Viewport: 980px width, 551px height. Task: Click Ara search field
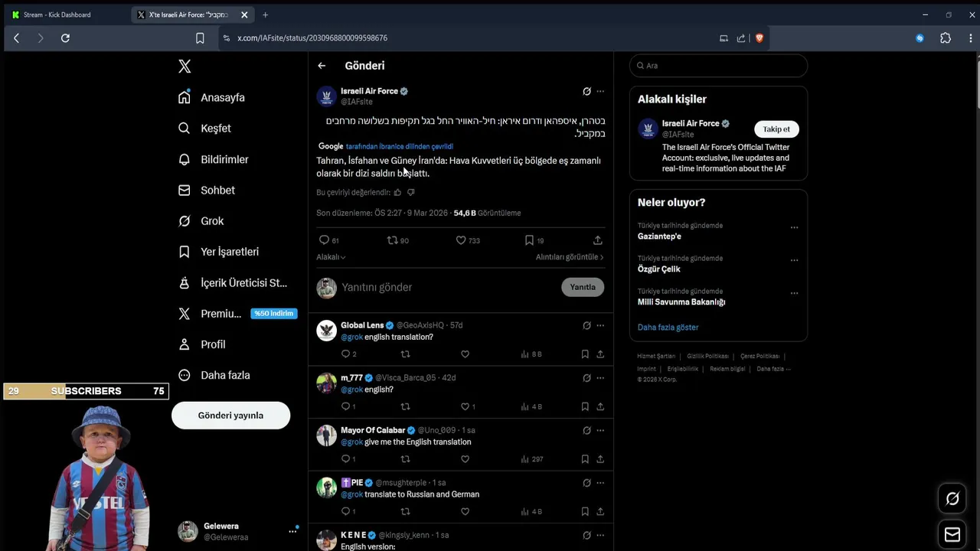[x=718, y=66]
